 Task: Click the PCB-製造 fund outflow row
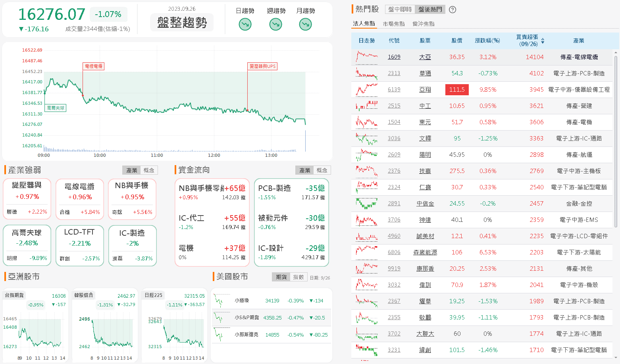pyautogui.click(x=291, y=192)
